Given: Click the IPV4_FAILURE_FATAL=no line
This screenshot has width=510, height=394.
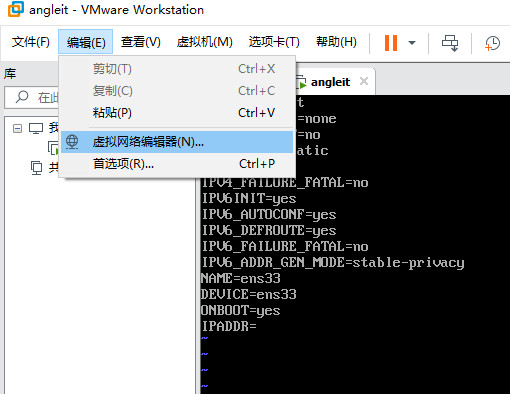Looking at the screenshot, I should (x=285, y=183).
